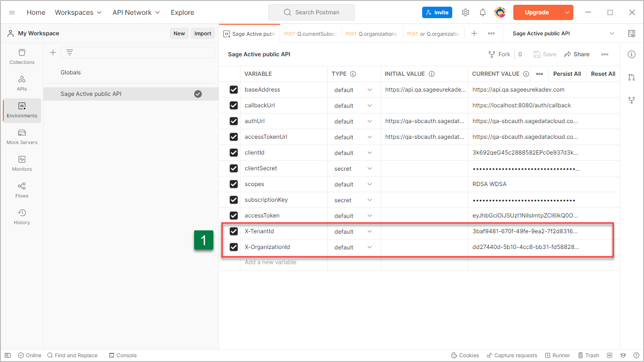
Task: Change X-OrganizationId type dropdown
Action: point(353,247)
